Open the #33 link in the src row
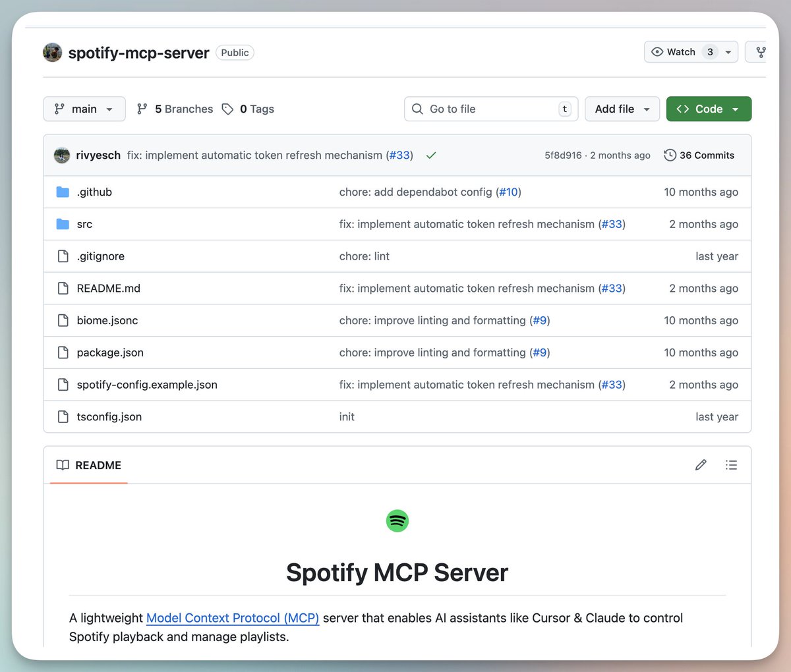This screenshot has height=672, width=791. point(612,224)
